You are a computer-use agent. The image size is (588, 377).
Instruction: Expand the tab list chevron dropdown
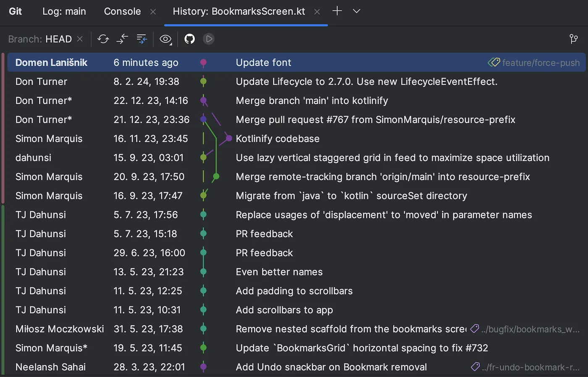pos(357,11)
